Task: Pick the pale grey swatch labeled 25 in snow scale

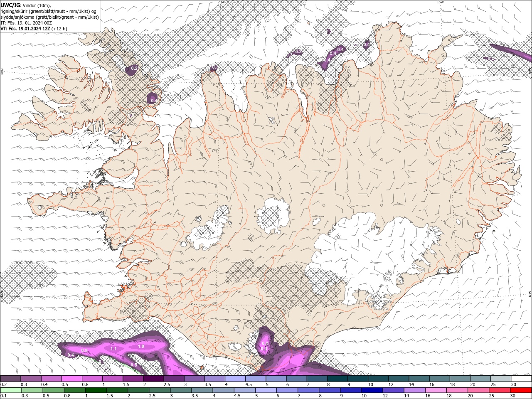Action: pos(501,379)
